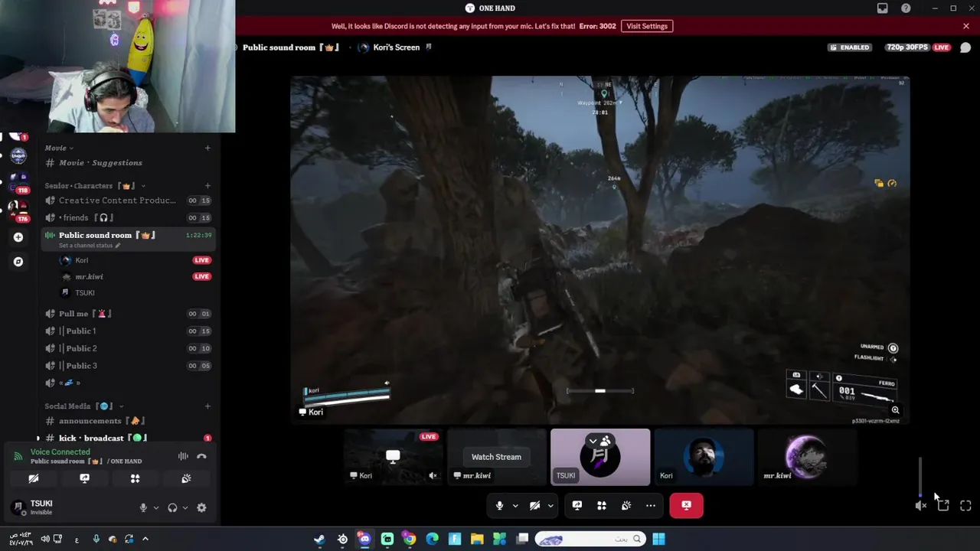The image size is (980, 551).
Task: Create channel in Senior · Characters category
Action: [x=207, y=186]
